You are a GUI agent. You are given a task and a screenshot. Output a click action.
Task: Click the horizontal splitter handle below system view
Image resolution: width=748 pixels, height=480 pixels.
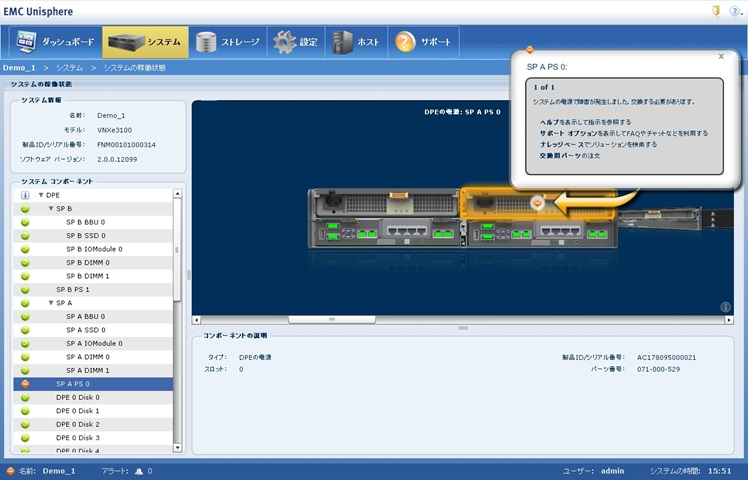pyautogui.click(x=463, y=328)
